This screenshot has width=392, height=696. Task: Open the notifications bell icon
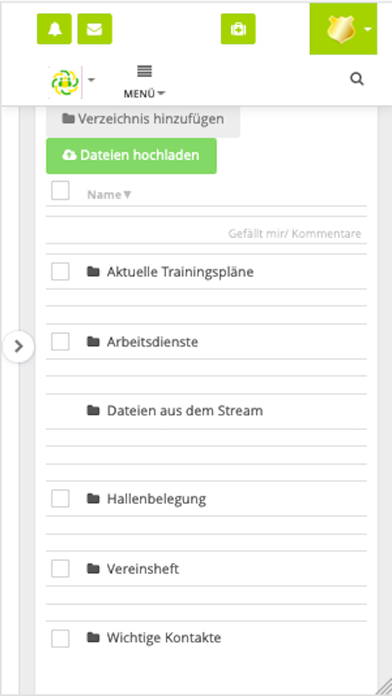pos(54,29)
